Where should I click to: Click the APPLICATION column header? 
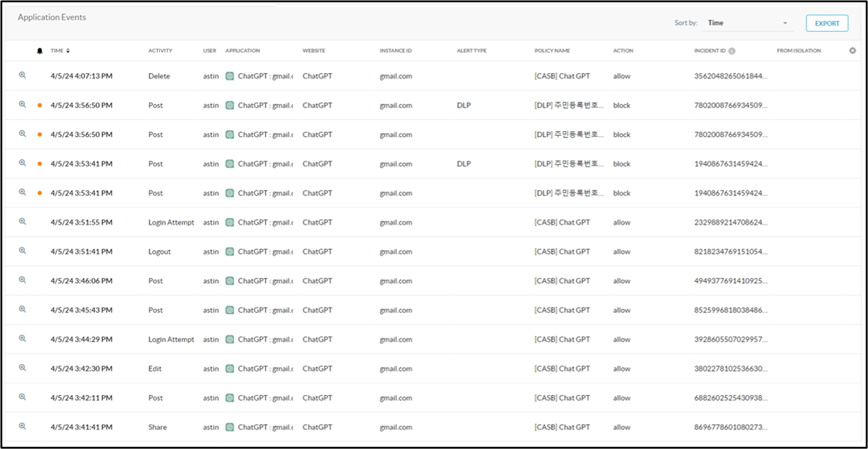pos(242,51)
